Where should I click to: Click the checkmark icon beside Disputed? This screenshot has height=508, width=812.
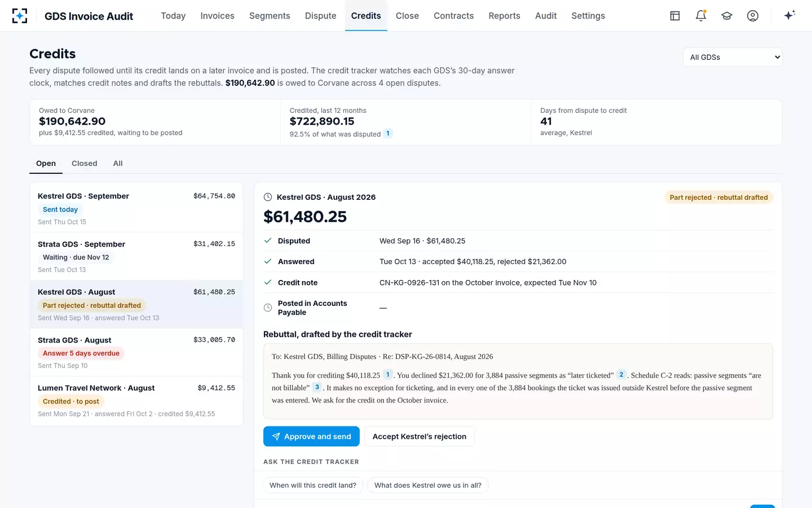point(268,240)
